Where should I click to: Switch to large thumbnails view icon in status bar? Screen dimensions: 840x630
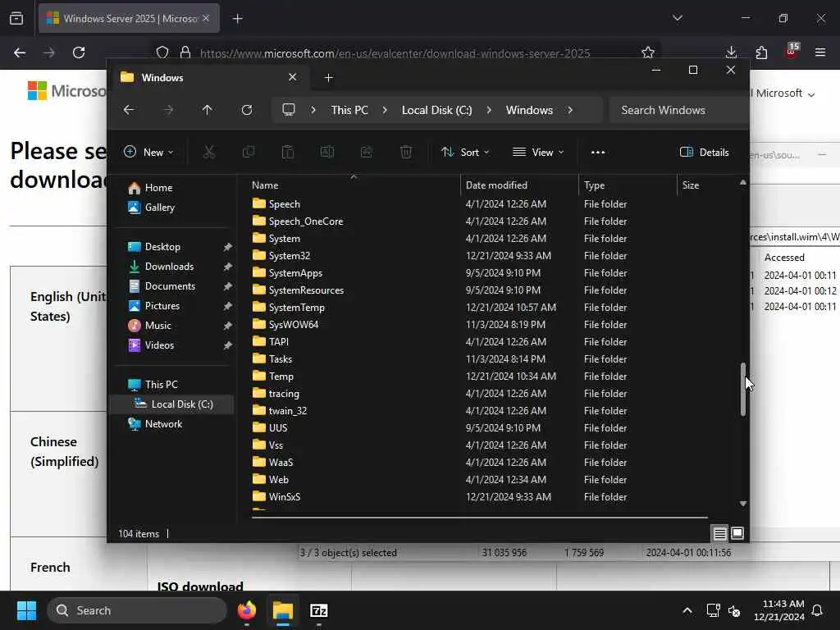point(737,533)
